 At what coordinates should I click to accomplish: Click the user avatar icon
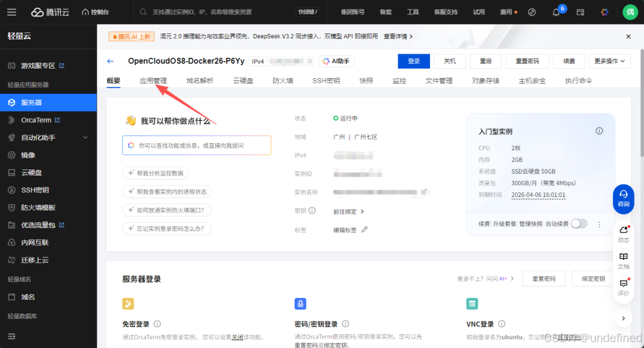click(x=630, y=12)
